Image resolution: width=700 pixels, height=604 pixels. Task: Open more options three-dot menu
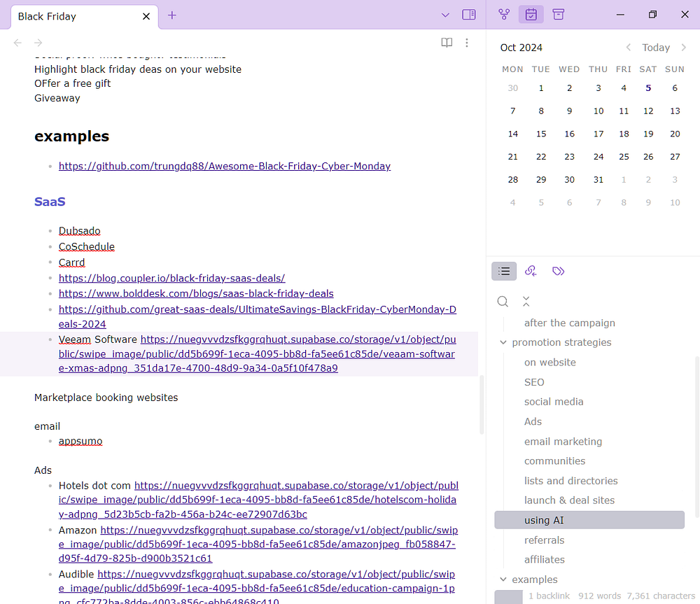(466, 43)
